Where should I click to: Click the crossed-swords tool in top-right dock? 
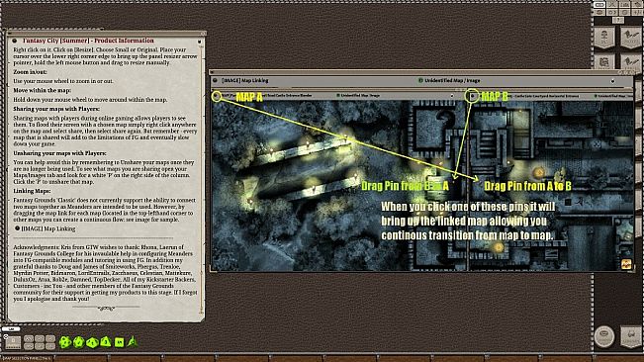pyautogui.click(x=612, y=5)
